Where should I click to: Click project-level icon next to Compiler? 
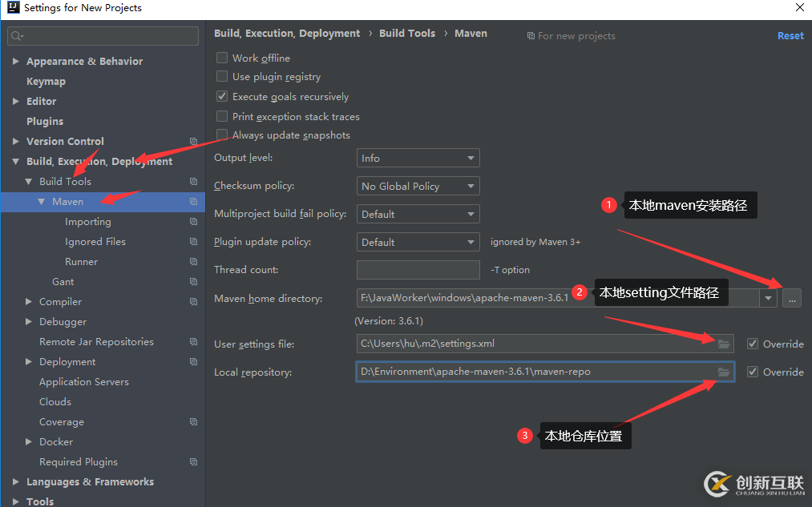[193, 302]
